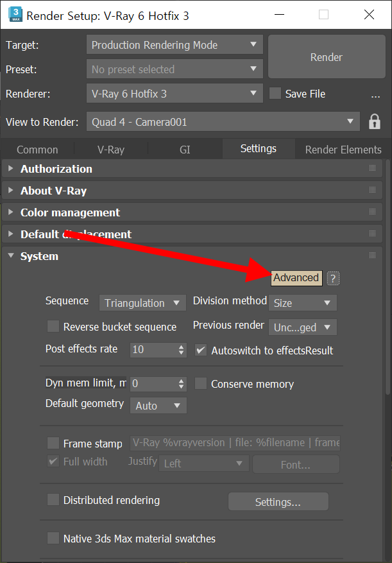Open the Division method Size dropdown
Screen dimensions: 392x563
pos(303,303)
